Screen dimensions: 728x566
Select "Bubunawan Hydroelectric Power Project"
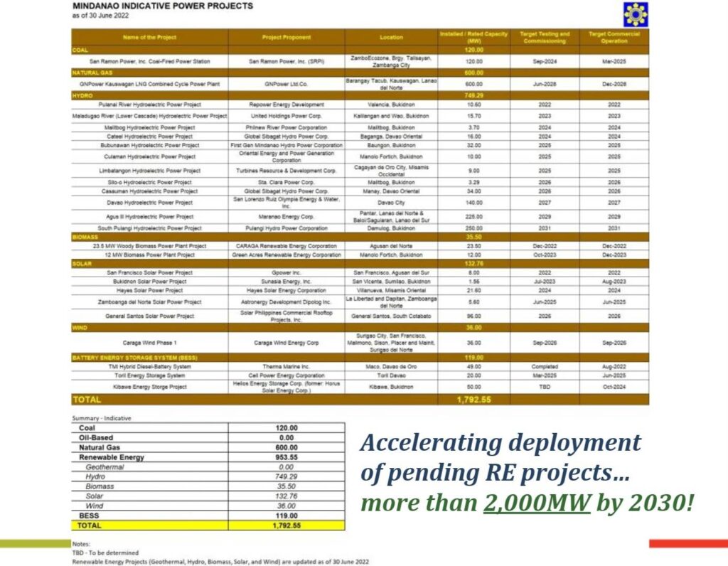point(149,145)
